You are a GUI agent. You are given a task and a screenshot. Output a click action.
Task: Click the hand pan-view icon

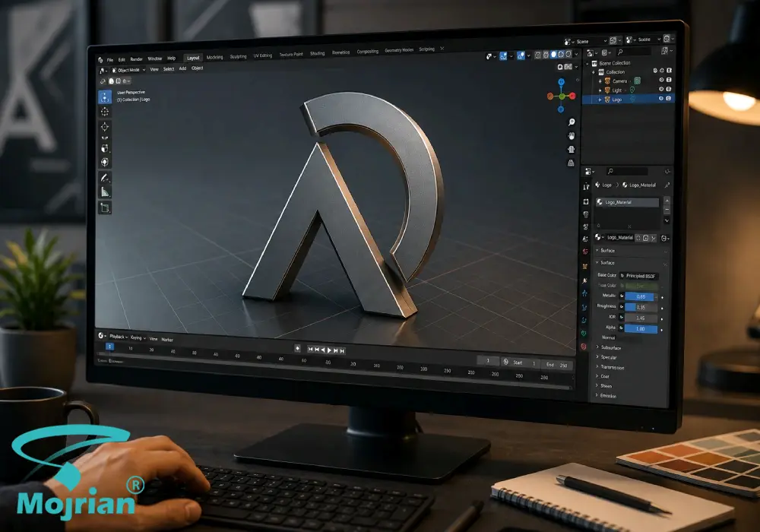point(572,136)
